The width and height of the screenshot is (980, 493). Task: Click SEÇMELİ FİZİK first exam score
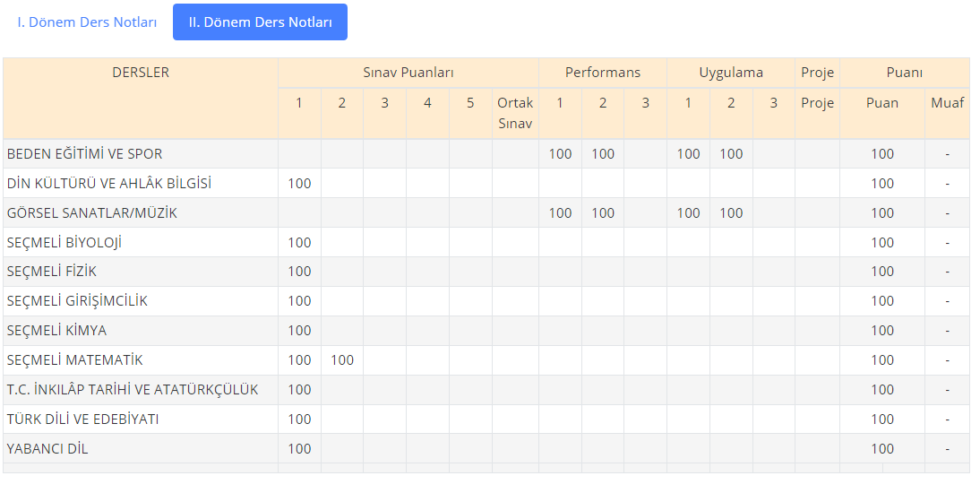tap(299, 272)
